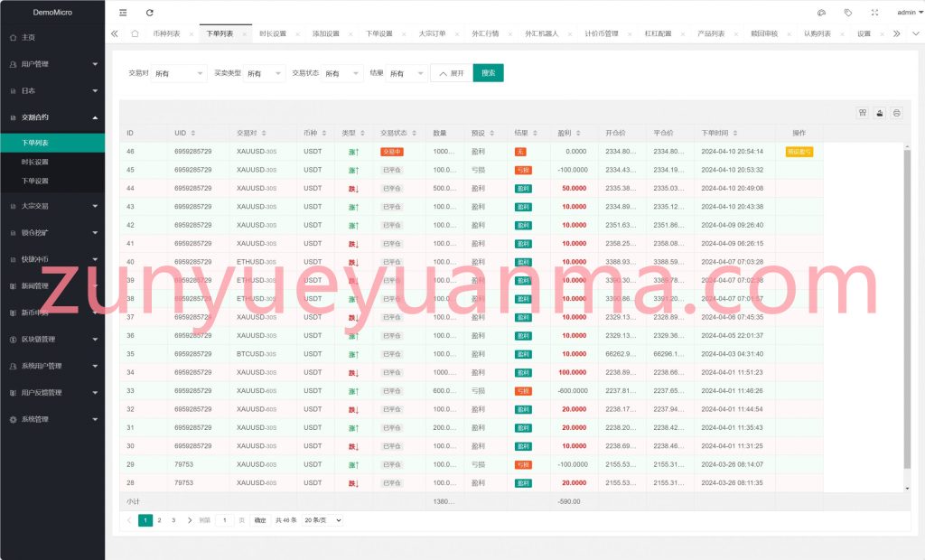925x560 pixels.
Task: Switch to the 大宗订单 tab
Action: 432,33
